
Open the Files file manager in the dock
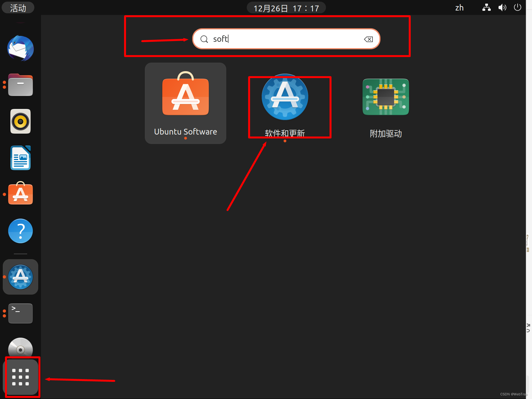(20, 85)
